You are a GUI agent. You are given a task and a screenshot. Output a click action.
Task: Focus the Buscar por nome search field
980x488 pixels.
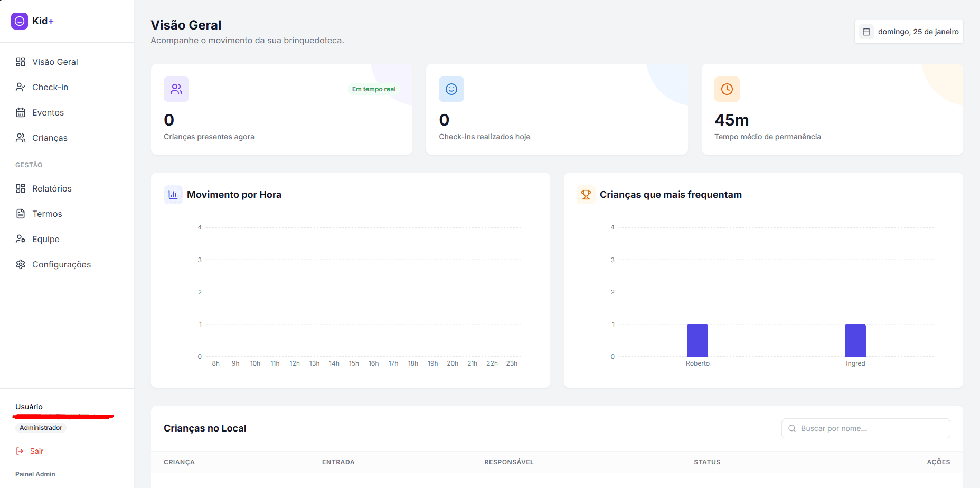[x=871, y=428]
